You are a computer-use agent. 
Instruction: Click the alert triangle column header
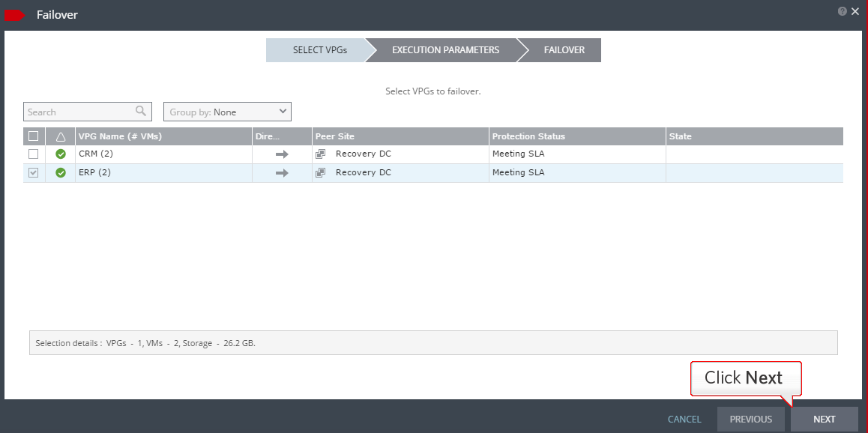coord(61,136)
